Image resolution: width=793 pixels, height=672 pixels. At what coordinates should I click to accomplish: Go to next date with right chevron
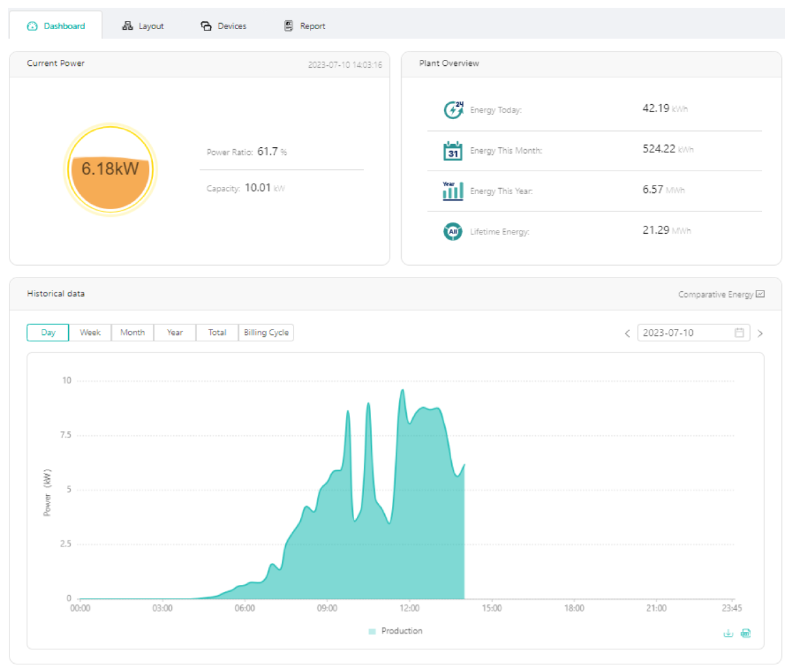click(x=760, y=334)
